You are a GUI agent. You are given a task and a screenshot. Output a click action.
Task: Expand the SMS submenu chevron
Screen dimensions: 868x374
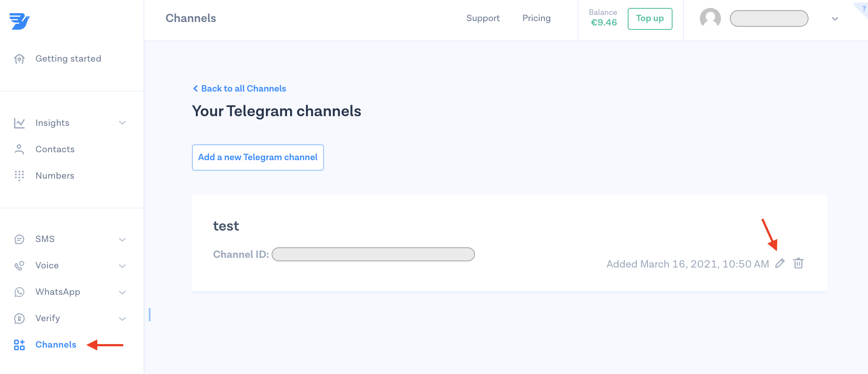pyautogui.click(x=122, y=240)
